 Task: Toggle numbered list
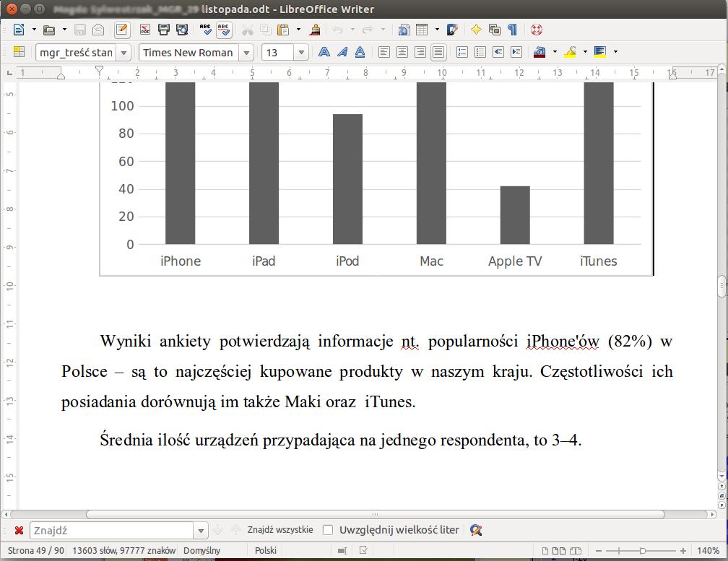[462, 52]
